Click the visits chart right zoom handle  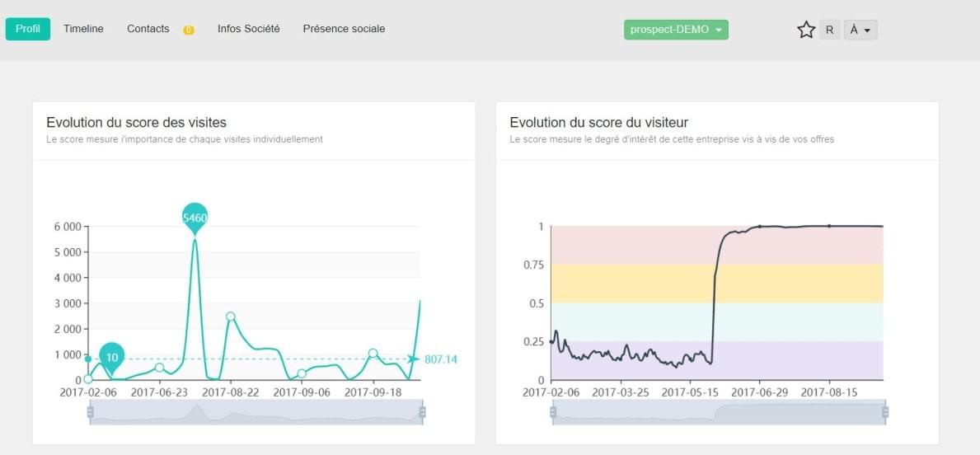[x=422, y=411]
